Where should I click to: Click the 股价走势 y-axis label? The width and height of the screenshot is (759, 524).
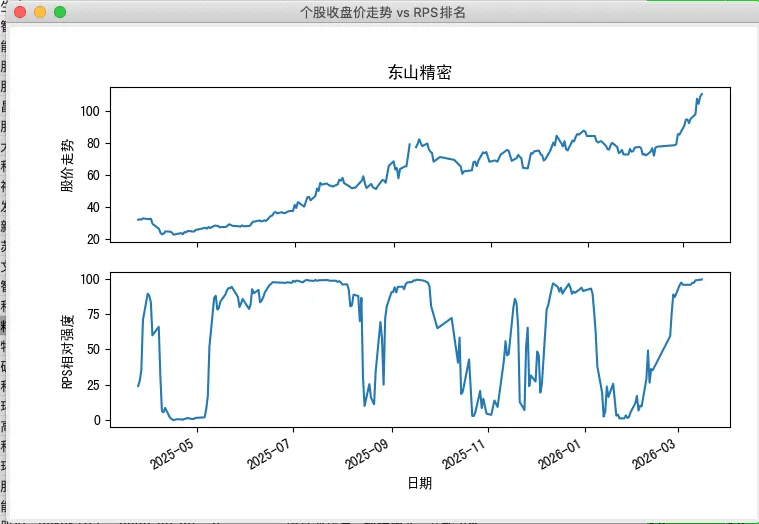pyautogui.click(x=67, y=165)
